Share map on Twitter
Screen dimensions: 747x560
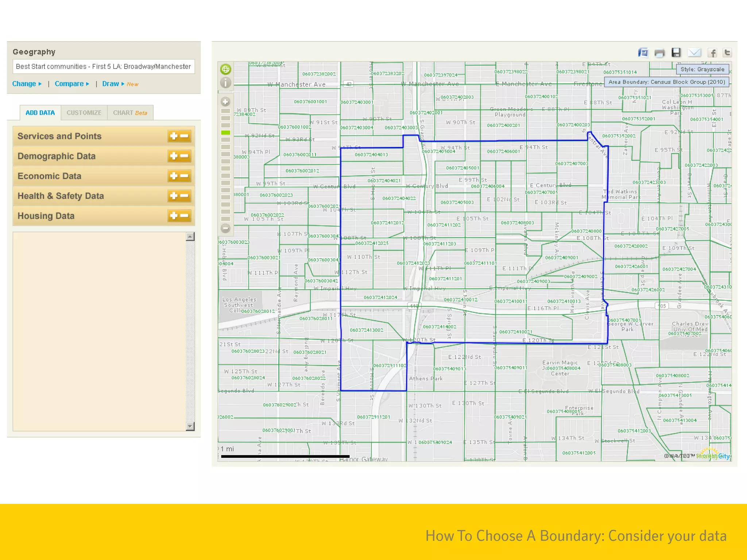pyautogui.click(x=727, y=53)
